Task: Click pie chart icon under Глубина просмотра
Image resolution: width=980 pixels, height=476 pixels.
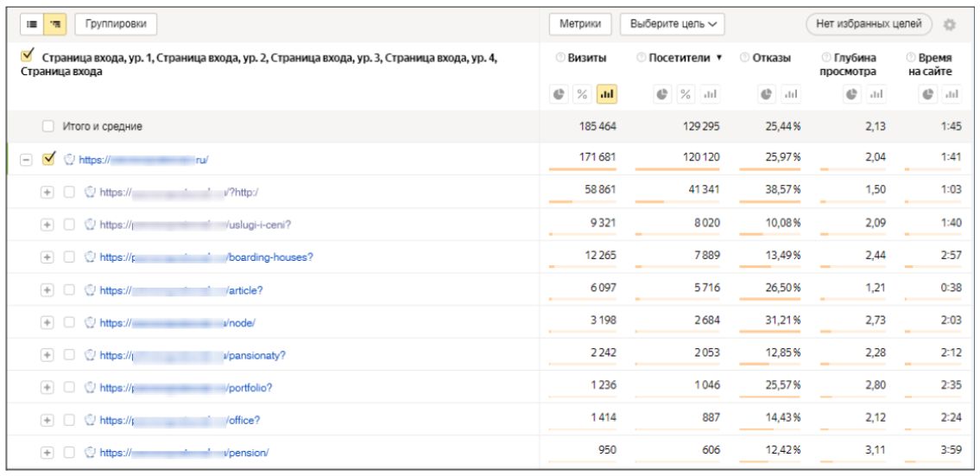Action: pos(852,94)
